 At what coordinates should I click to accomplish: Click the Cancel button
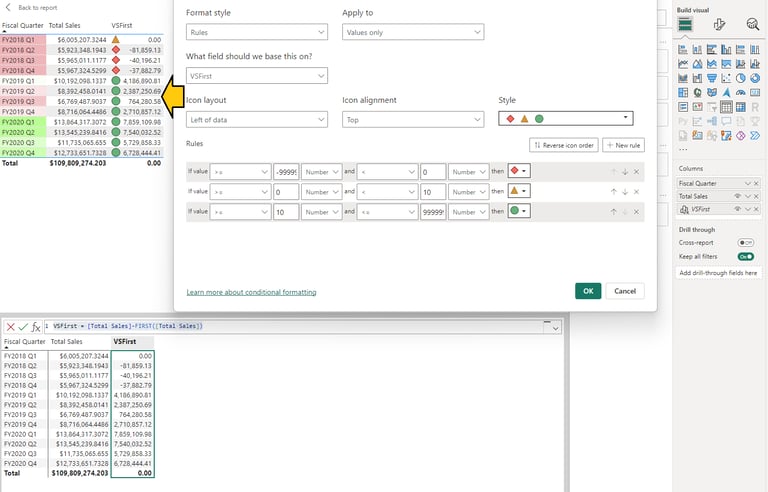[x=625, y=291]
